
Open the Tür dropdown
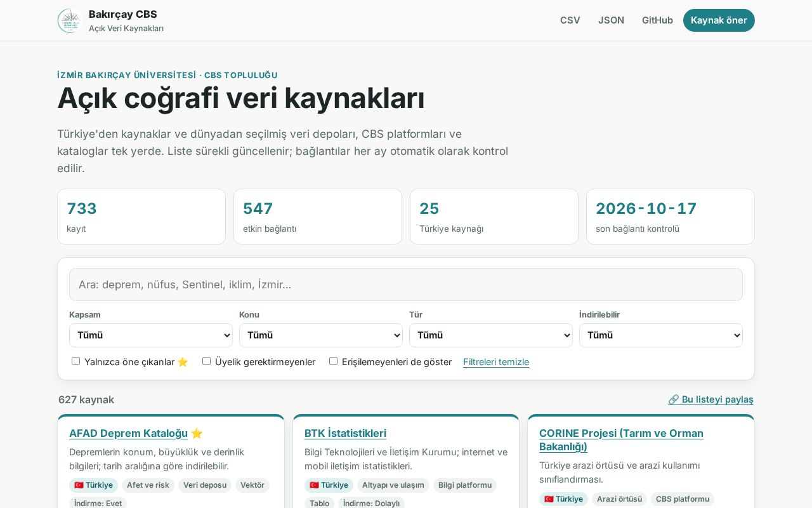click(x=491, y=335)
